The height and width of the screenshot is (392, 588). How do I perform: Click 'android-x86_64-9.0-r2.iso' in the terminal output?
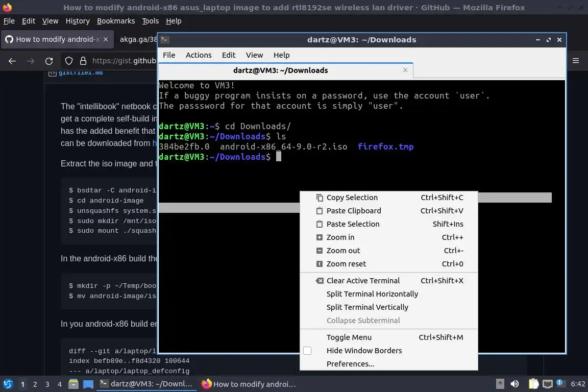(283, 146)
